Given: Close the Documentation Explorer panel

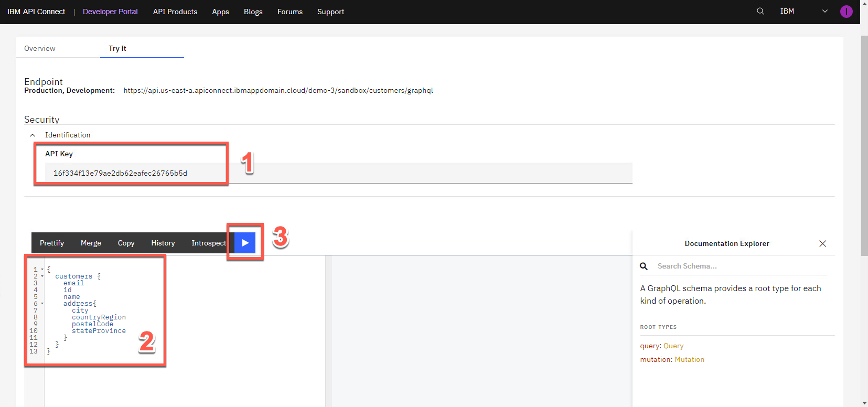Looking at the screenshot, I should [x=822, y=243].
